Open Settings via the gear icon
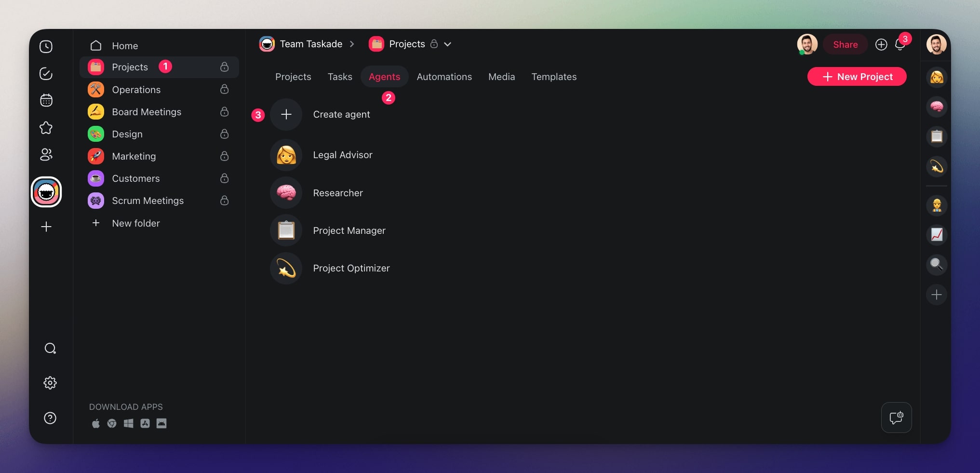Screen dimensions: 980x473 (x=50, y=382)
